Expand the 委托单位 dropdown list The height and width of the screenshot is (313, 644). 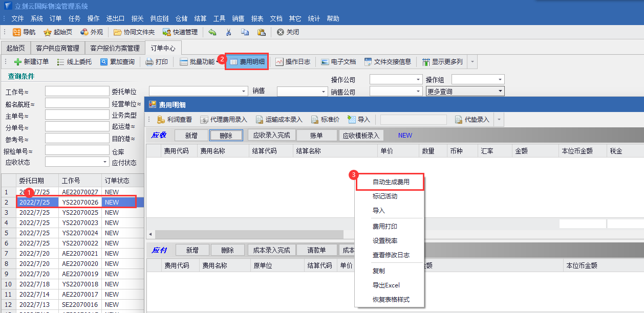coord(244,91)
